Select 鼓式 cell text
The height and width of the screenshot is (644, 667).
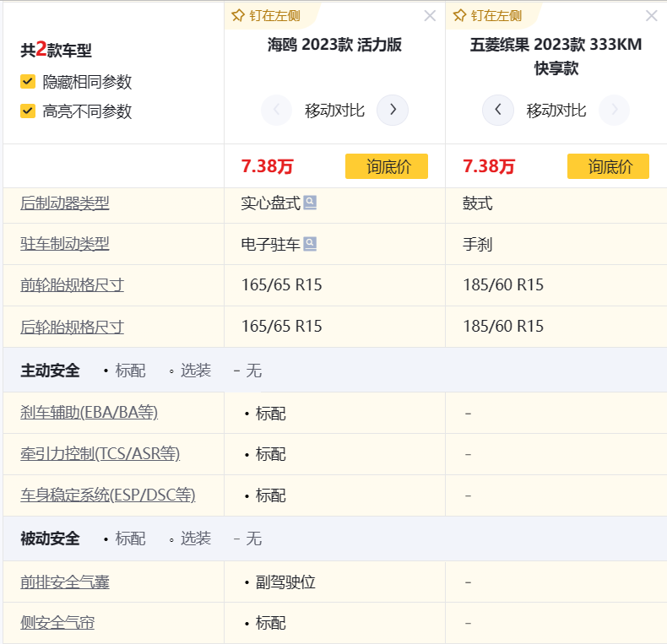[477, 203]
